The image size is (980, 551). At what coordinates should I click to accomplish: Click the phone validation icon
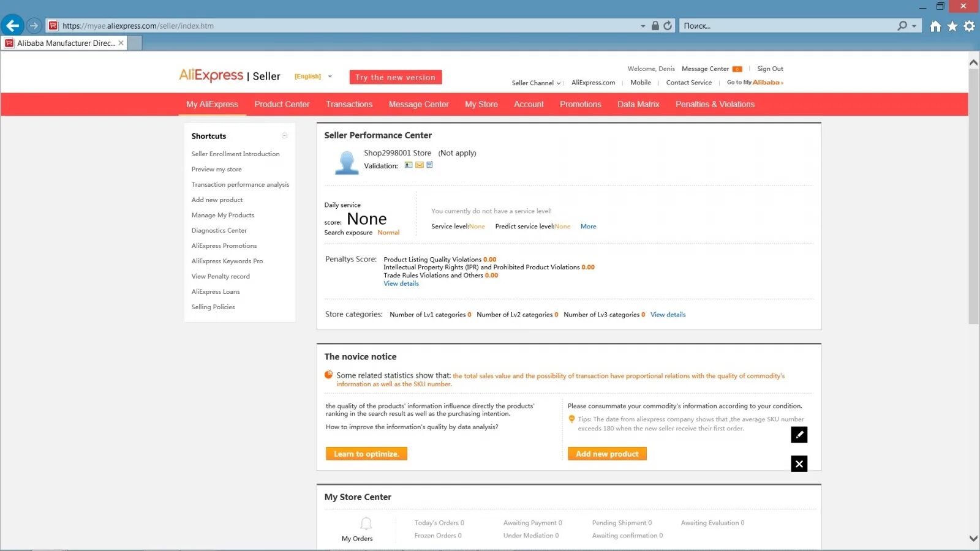[x=429, y=165]
